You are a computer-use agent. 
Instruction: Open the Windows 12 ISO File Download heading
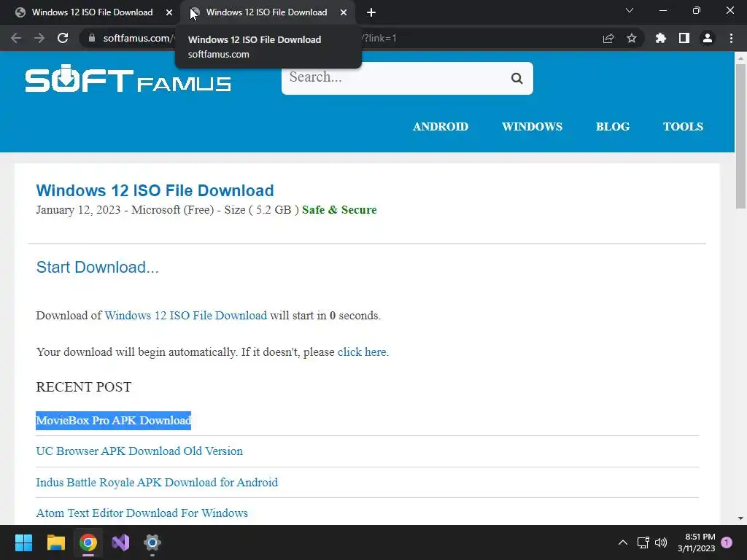click(x=155, y=190)
